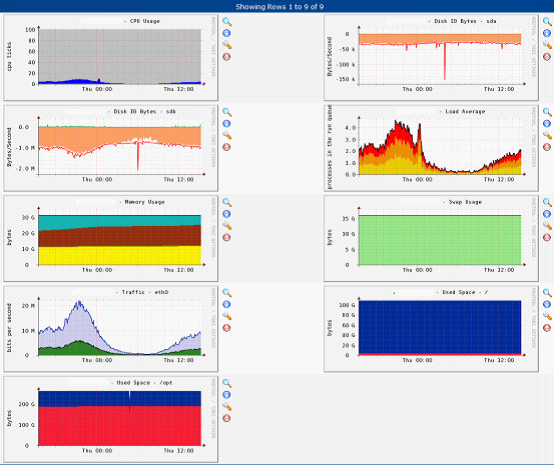
Task: Click the zoom magnifier beside CPU Usage graph
Action: [227, 22]
